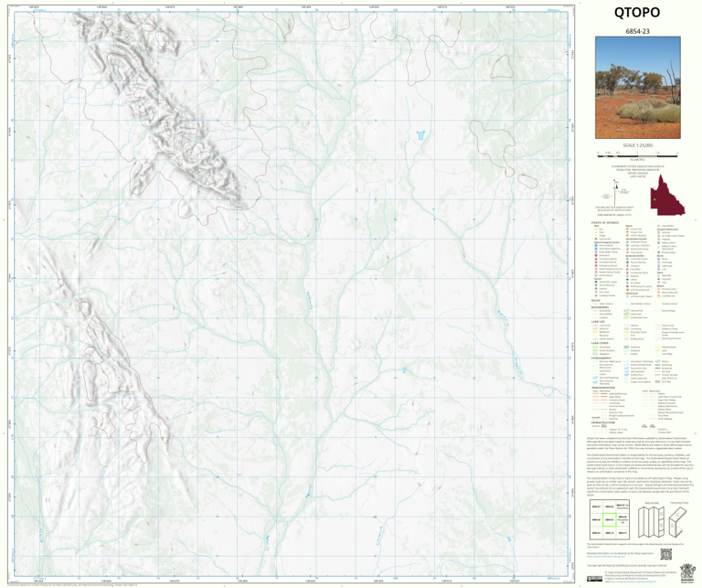The width and height of the screenshot is (702, 588).
Task: Click the red Ambulance symbol in legend
Action: [x=596, y=255]
